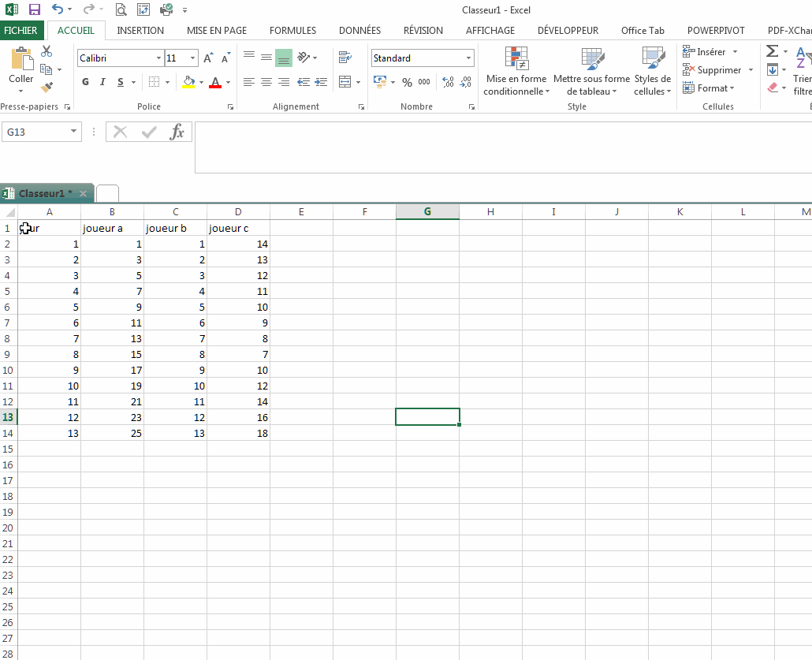Open the Name Box dropdown arrow
Screen dimensions: 812x660
(74, 132)
